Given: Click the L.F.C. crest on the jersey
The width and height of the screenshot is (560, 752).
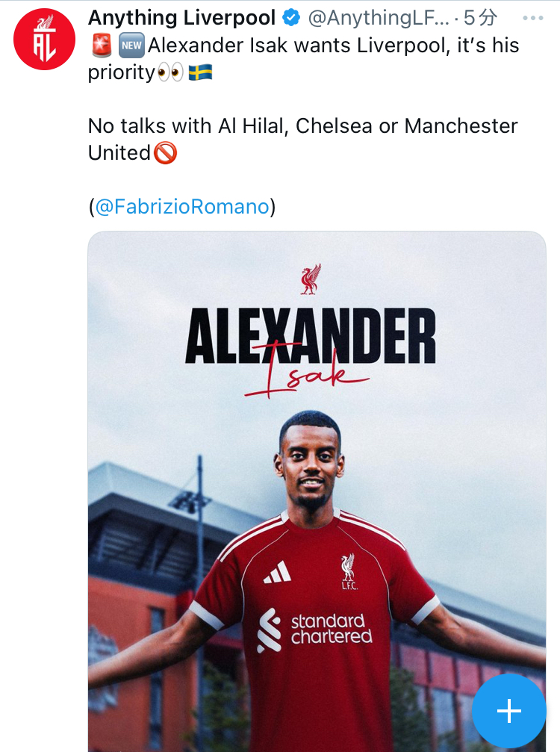Looking at the screenshot, I should coord(348,571).
